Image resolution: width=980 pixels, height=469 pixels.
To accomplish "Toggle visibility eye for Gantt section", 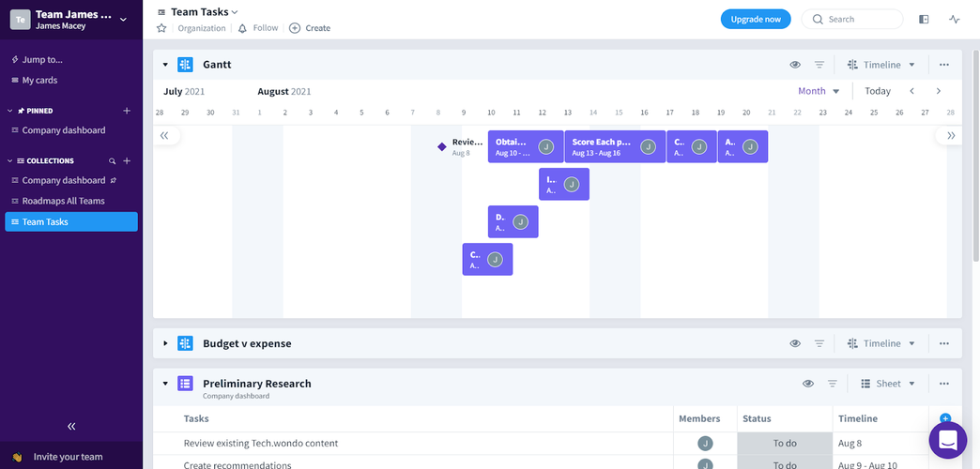I will coord(795,65).
